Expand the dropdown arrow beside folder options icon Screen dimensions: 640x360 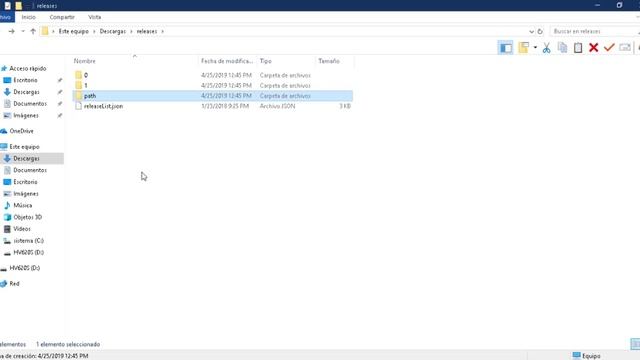point(535,48)
